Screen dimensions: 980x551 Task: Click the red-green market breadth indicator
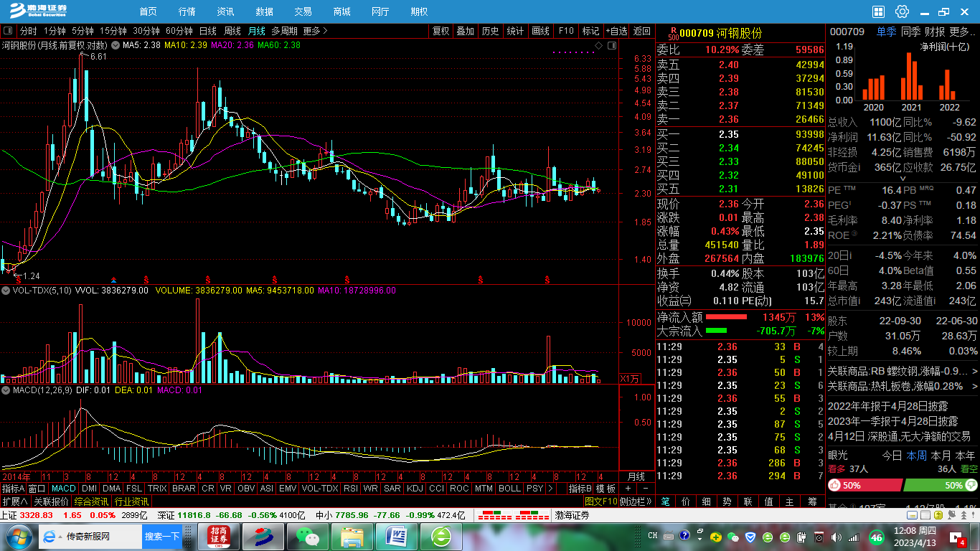(513, 515)
